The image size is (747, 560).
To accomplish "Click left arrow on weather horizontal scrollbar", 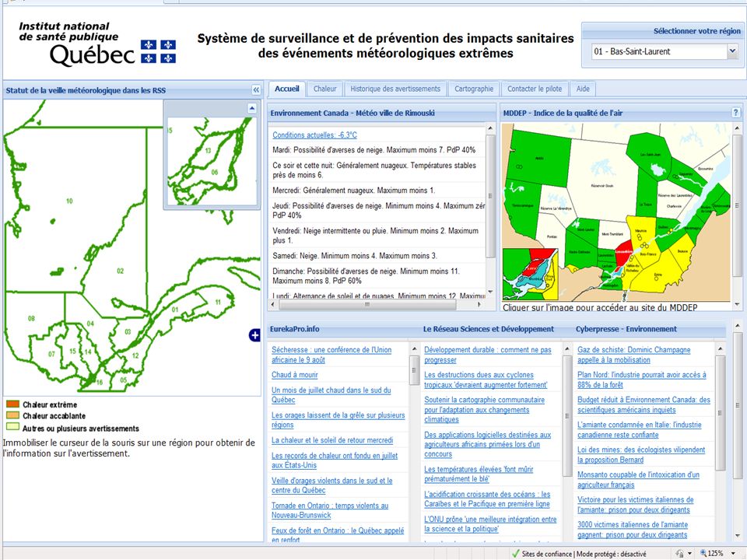I will [x=272, y=304].
